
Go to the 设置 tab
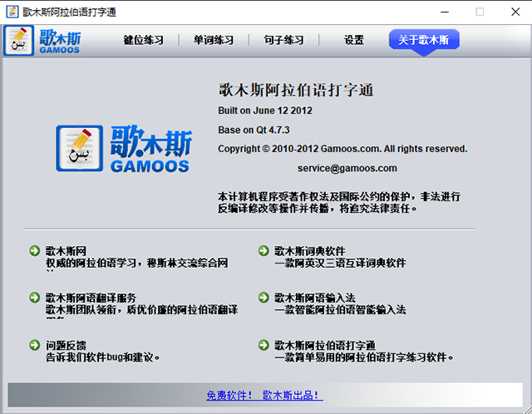pos(354,40)
